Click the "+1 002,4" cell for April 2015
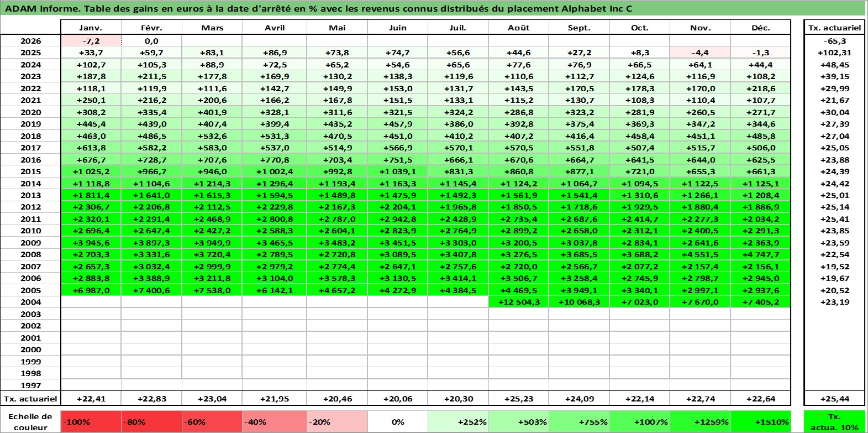This screenshot has width=868, height=433. pos(275,171)
